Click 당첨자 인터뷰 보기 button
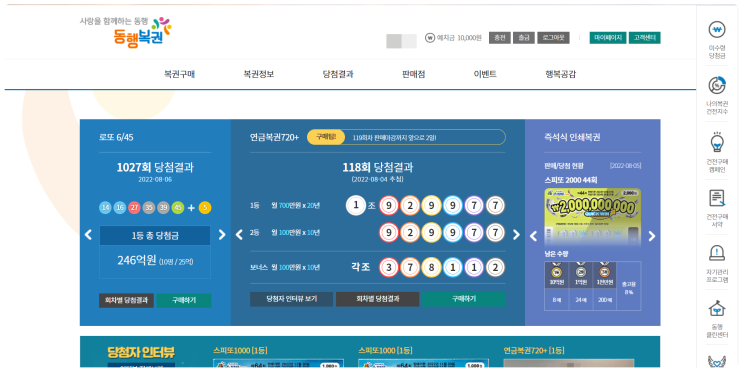Image resolution: width=743 pixels, height=372 pixels. click(x=291, y=299)
